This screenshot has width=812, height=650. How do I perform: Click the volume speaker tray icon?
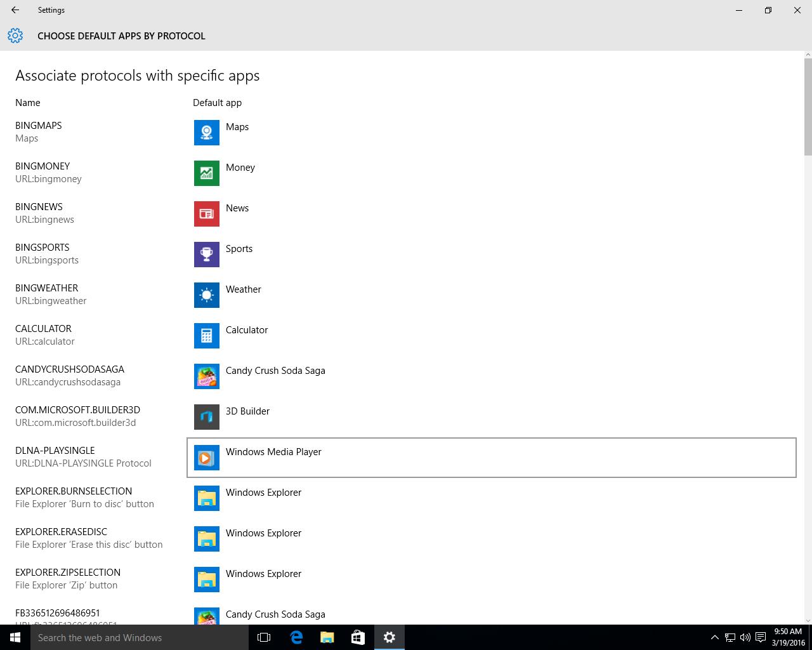[x=745, y=637]
